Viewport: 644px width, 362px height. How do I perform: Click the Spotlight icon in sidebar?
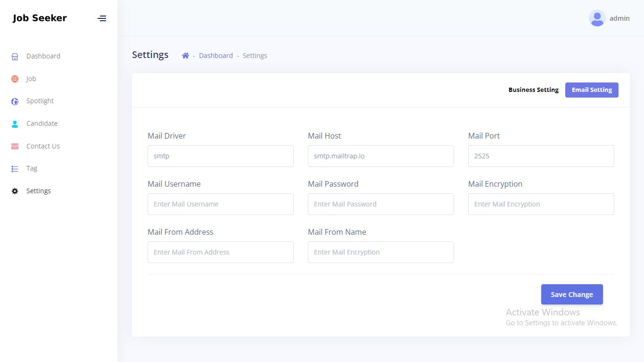coord(15,101)
